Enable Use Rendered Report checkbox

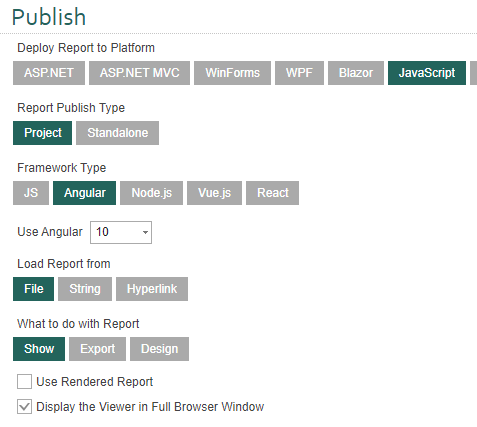pyautogui.click(x=24, y=382)
